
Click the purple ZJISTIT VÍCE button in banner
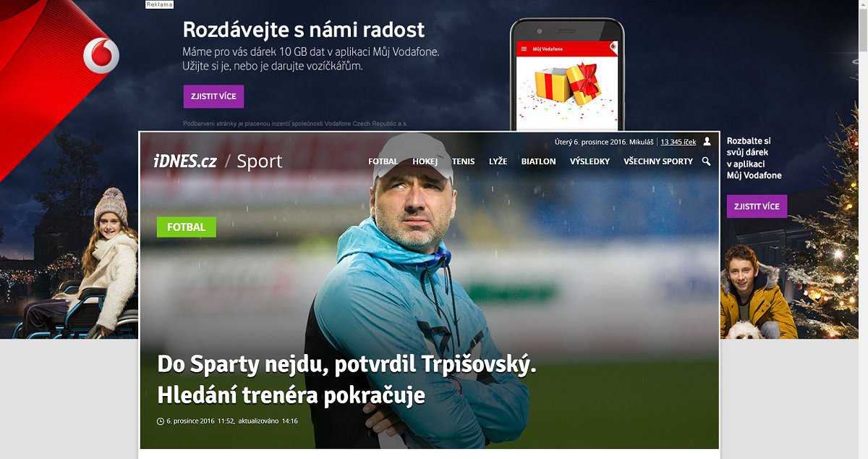(x=213, y=96)
